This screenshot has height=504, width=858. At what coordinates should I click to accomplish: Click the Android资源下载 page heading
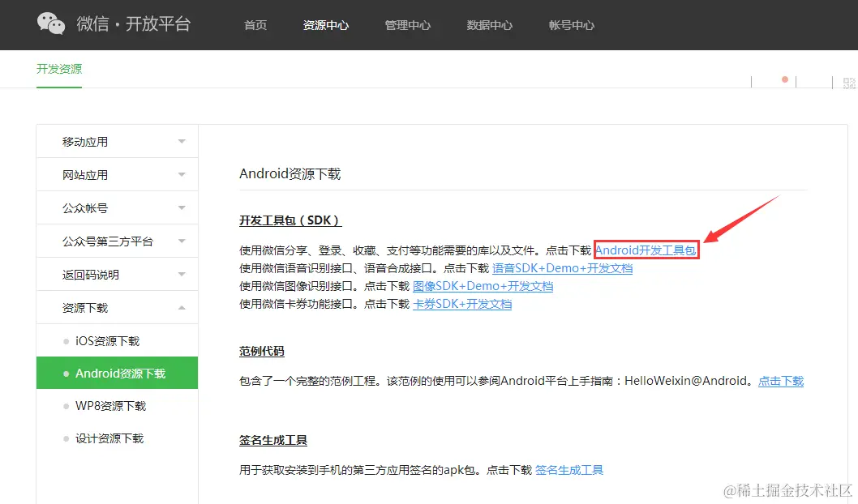[290, 174]
